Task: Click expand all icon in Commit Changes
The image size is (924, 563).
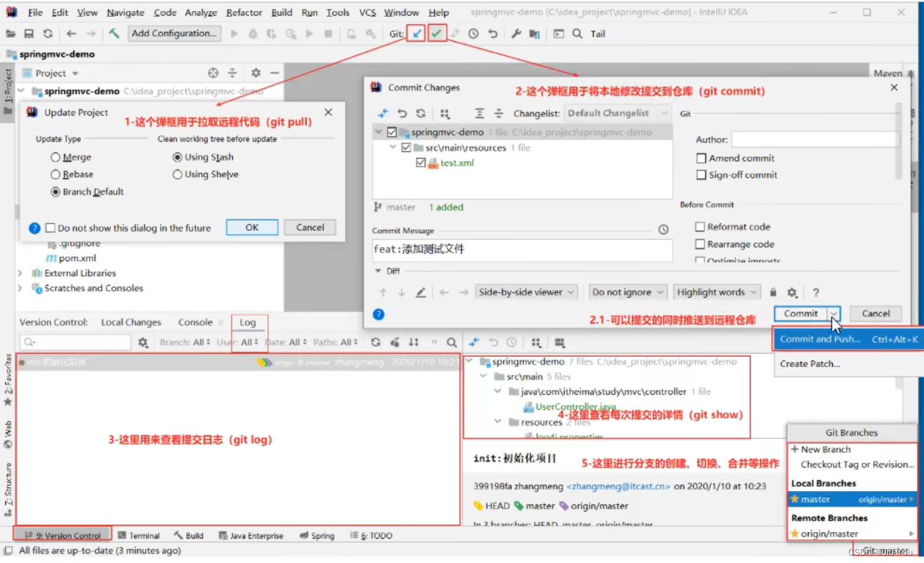Action: (480, 114)
